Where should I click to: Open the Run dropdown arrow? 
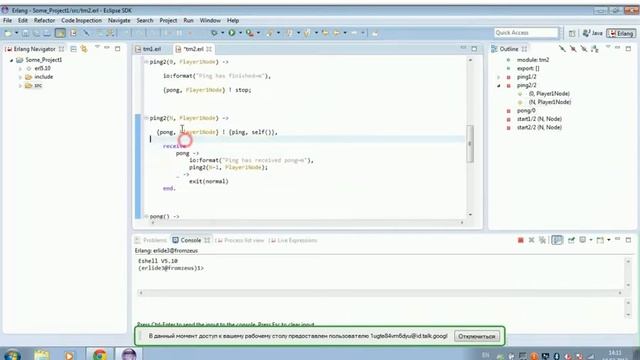click(240, 33)
